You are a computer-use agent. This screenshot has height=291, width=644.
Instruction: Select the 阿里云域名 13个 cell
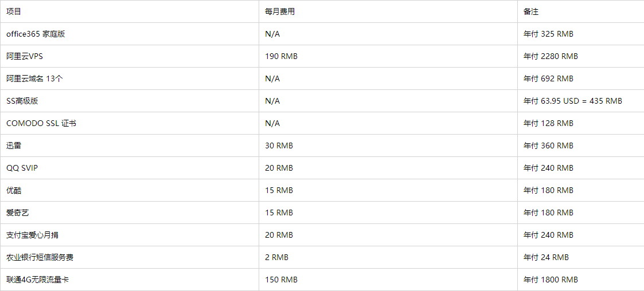(x=34, y=78)
